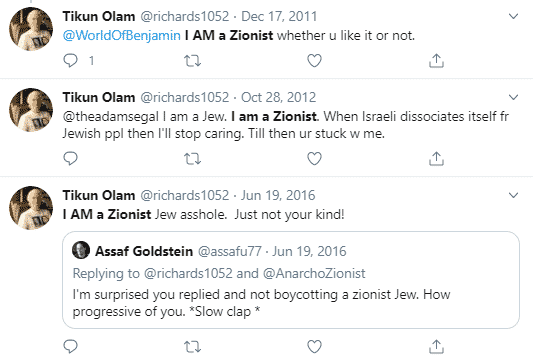The width and height of the screenshot is (533, 362).
Task: Open the @WorldOfBenjamin mention link
Action: pyautogui.click(x=122, y=36)
